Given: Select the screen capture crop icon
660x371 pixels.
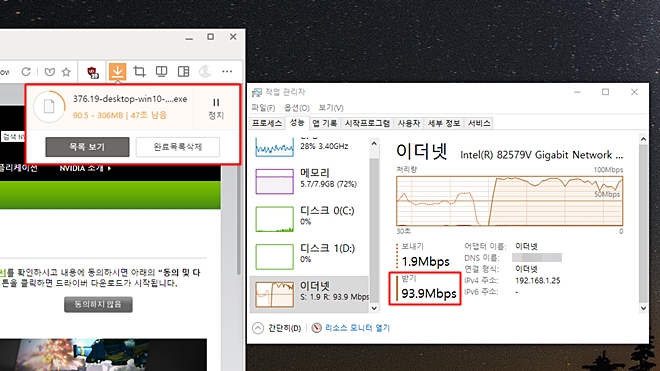Looking at the screenshot, I should click(x=139, y=72).
